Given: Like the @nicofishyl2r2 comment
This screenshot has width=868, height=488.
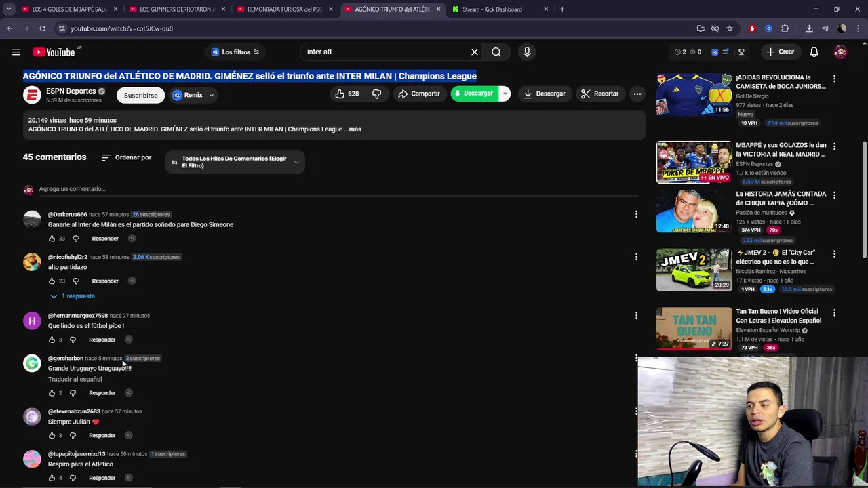Looking at the screenshot, I should (52, 281).
